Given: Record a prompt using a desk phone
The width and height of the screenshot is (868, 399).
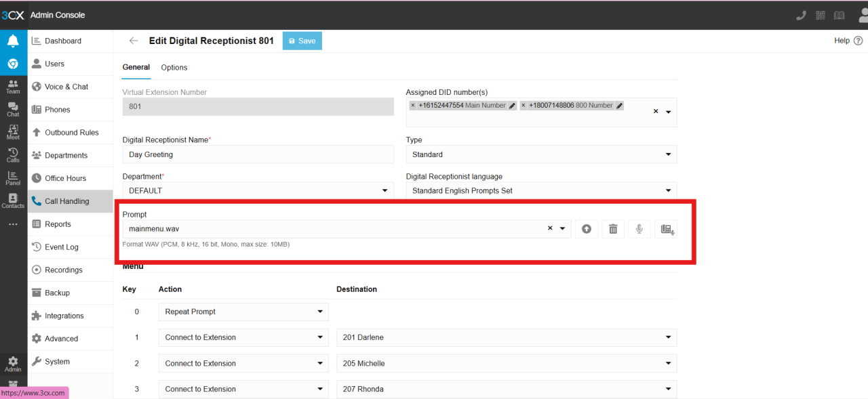Looking at the screenshot, I should coord(665,228).
